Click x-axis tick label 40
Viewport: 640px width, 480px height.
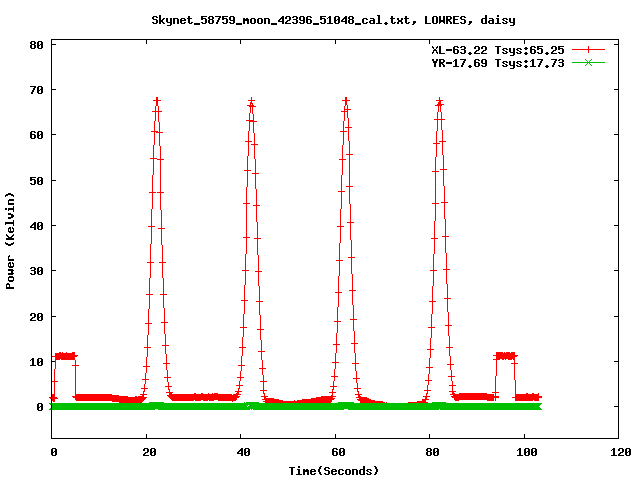(x=243, y=452)
